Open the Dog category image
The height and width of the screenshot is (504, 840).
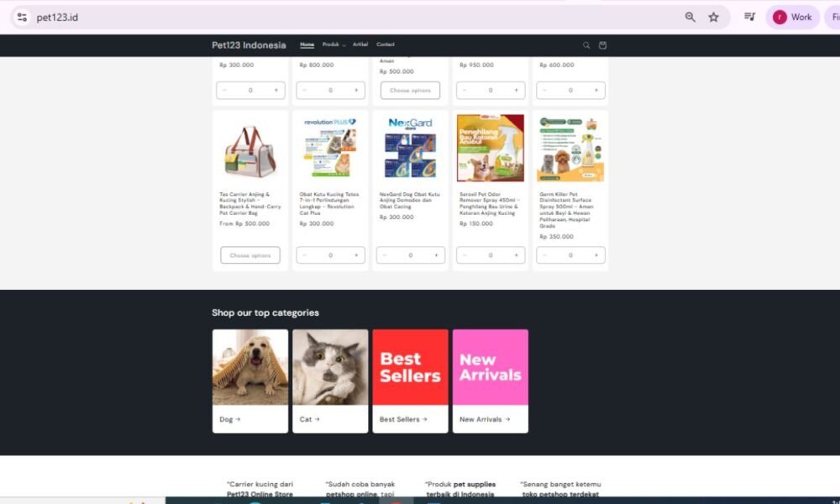250,367
